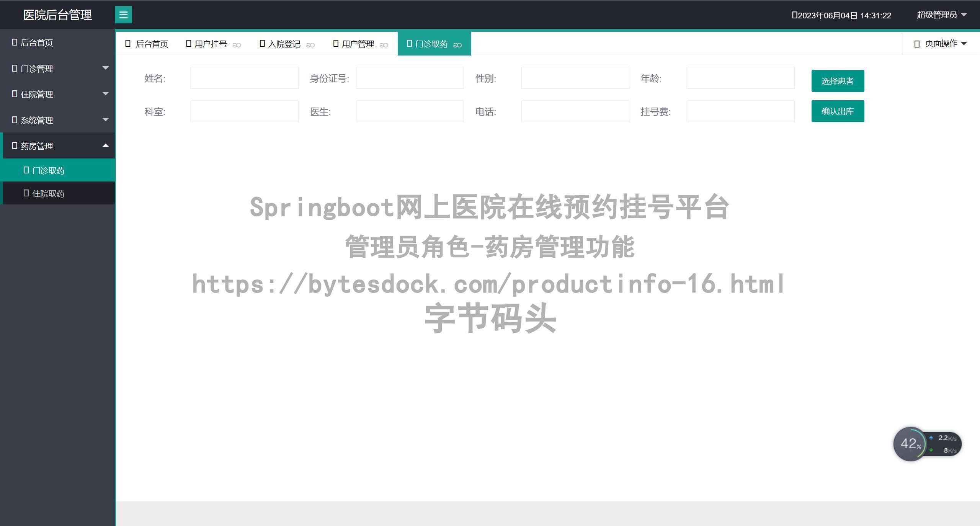Switch to the 入院登记 tab
The width and height of the screenshot is (980, 526).
pos(287,44)
